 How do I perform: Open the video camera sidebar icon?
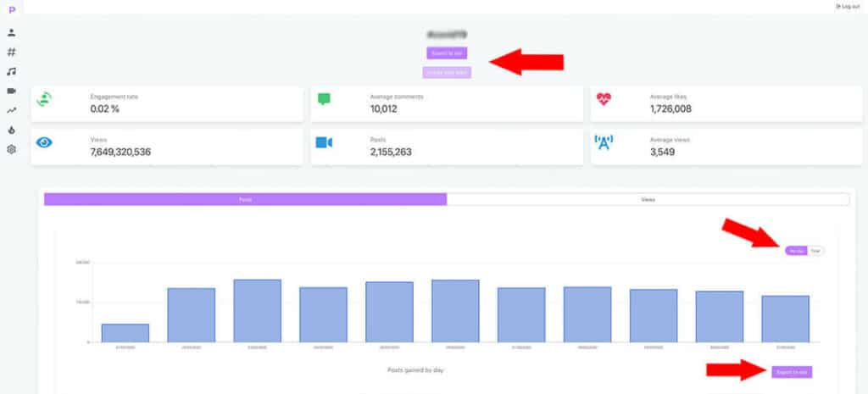coord(11,91)
